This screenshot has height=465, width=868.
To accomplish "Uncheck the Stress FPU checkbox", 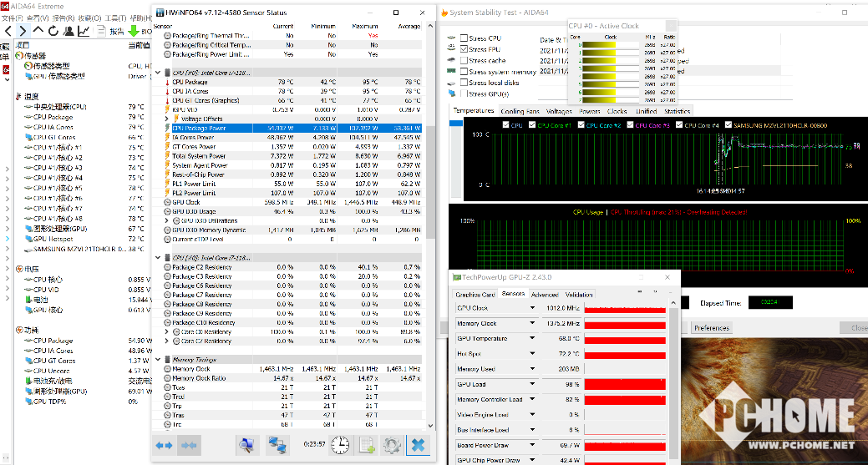I will 464,49.
